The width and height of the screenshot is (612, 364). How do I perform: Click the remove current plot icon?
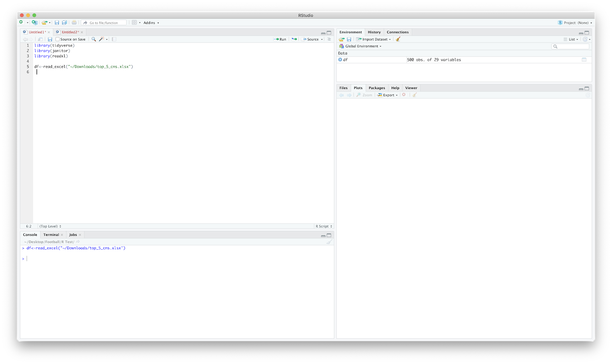[404, 95]
